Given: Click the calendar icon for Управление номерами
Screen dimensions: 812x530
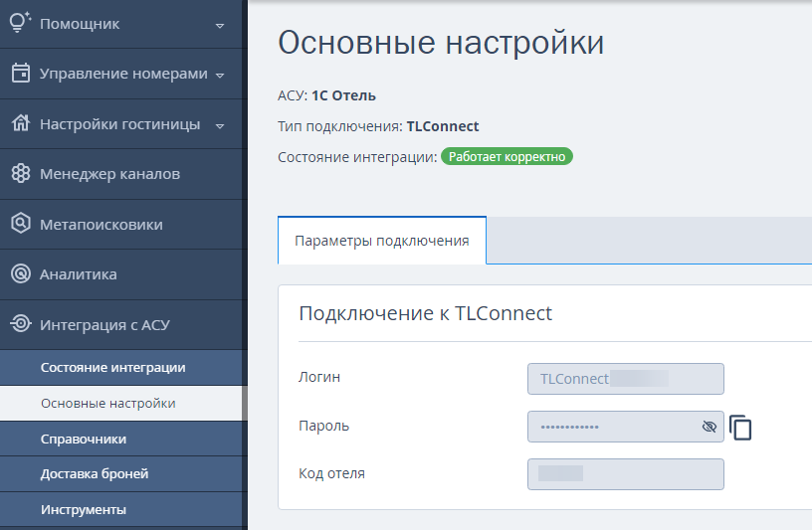Looking at the screenshot, I should (x=21, y=73).
